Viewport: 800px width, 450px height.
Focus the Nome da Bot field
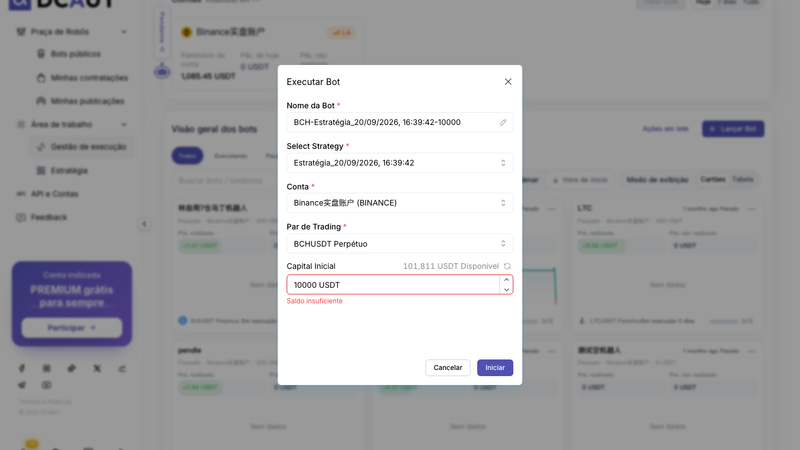pos(399,122)
